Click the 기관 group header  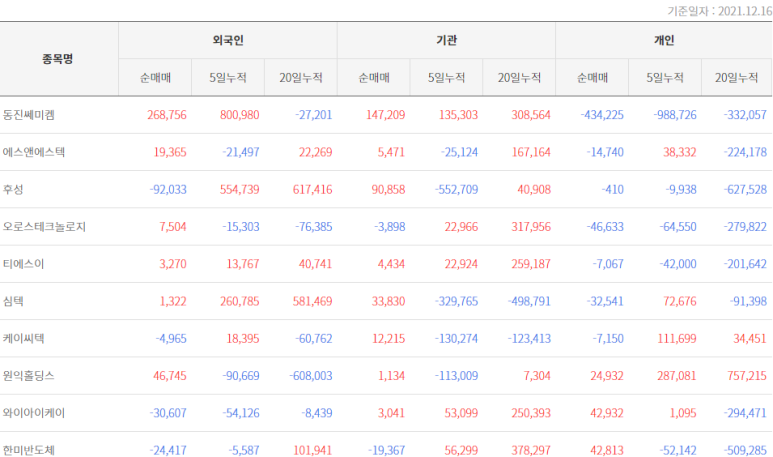pyautogui.click(x=446, y=40)
